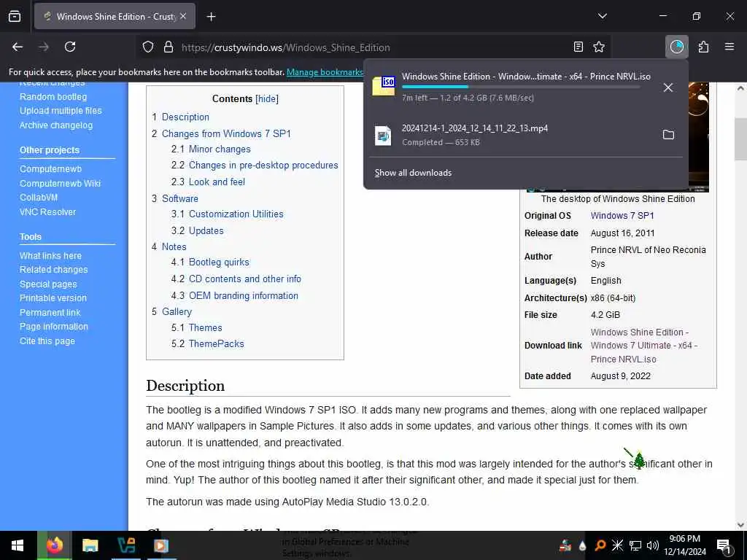This screenshot has width=747, height=560.
Task: Go to 3.2 Updates
Action: [206, 230]
